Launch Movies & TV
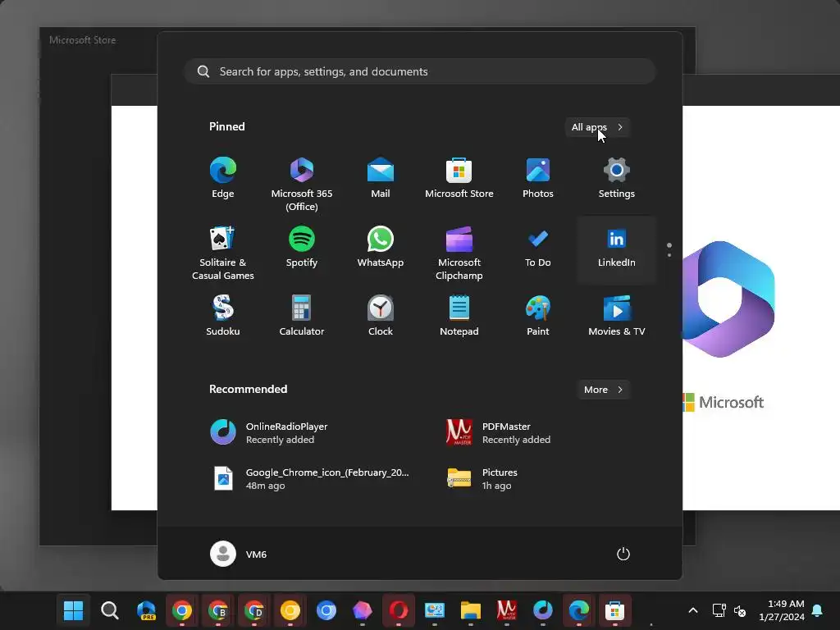This screenshot has height=630, width=840. (617, 317)
